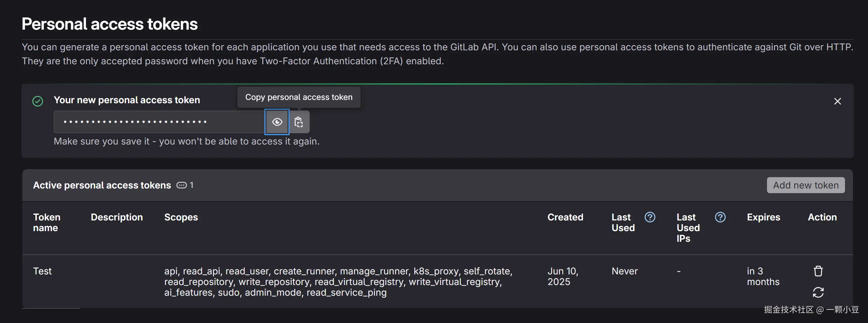Open help icon next to Last Used IPs
Viewport: 868px width, 323px height.
point(720,217)
